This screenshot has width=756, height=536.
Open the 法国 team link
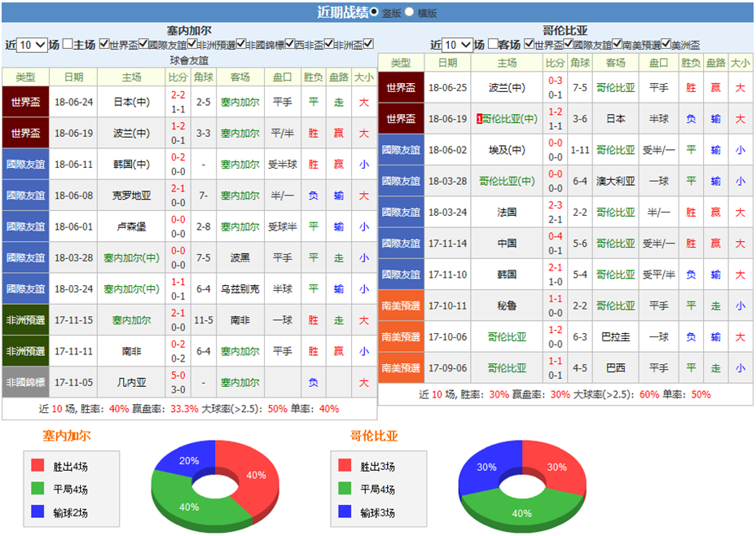tap(507, 212)
